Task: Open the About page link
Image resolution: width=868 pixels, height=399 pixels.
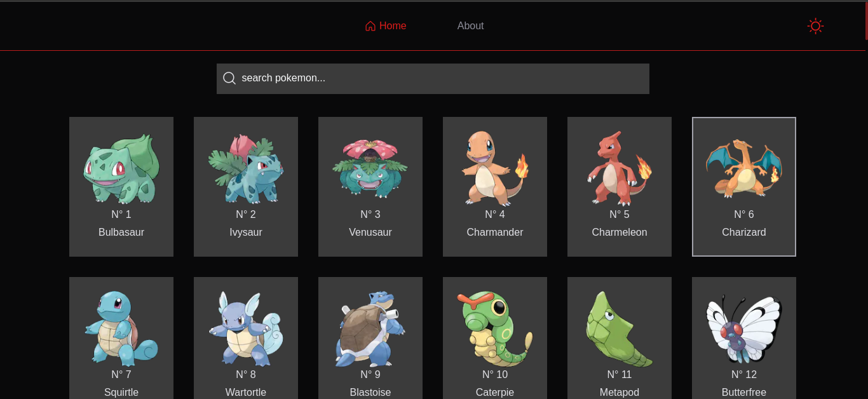Action: (x=470, y=26)
